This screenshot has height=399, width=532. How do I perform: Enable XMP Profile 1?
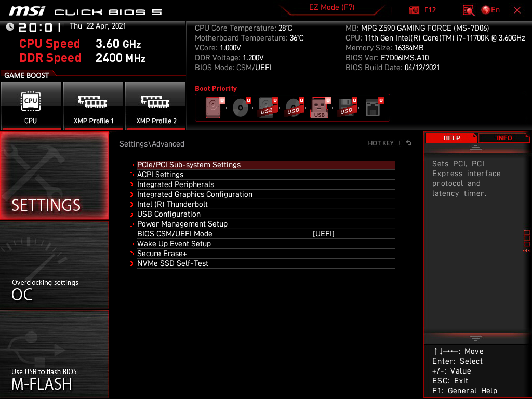tap(93, 105)
